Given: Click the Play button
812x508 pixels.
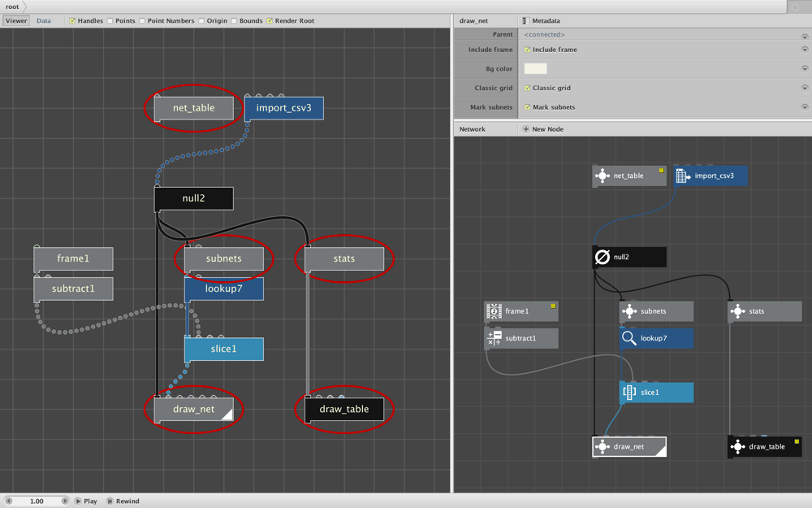Looking at the screenshot, I should [x=85, y=501].
